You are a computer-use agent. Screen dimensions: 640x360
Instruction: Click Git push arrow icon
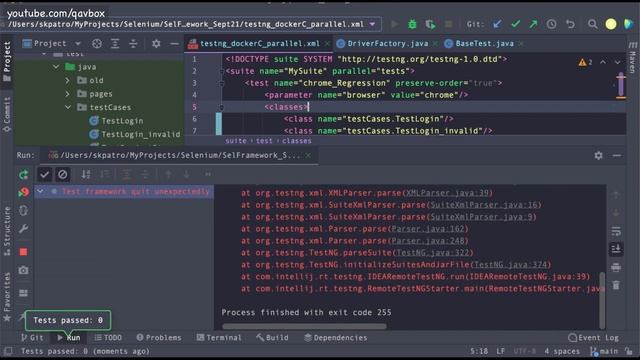pos(533,24)
